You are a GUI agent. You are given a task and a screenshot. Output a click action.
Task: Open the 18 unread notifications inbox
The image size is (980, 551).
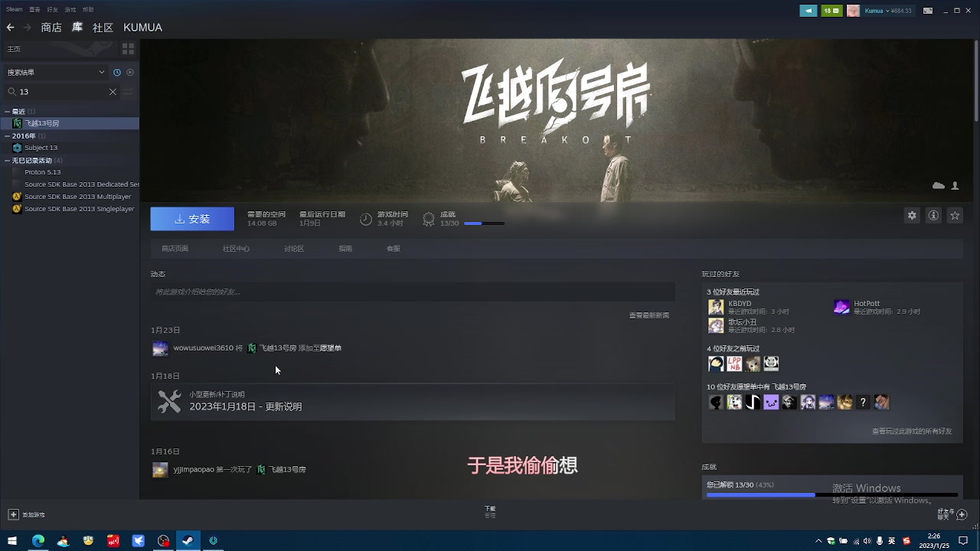tap(831, 11)
